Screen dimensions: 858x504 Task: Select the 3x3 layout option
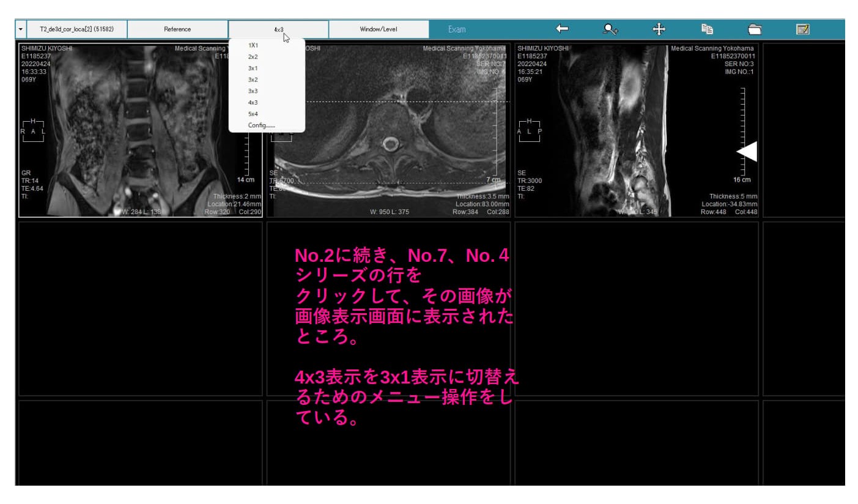click(252, 91)
